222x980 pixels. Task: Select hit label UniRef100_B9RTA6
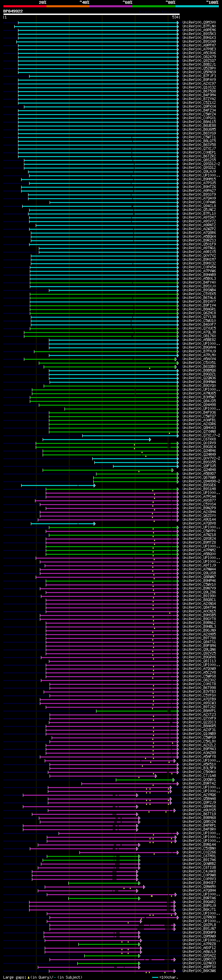199,898
